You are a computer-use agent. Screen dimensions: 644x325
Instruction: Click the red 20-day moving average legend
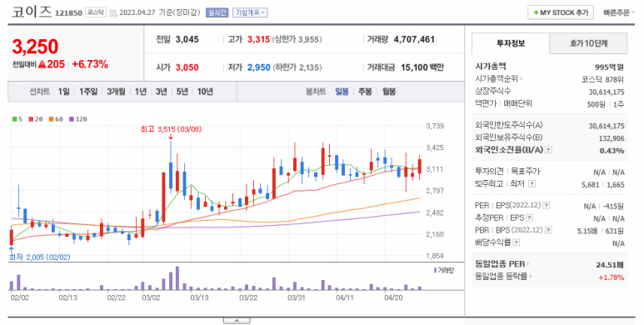coord(35,119)
